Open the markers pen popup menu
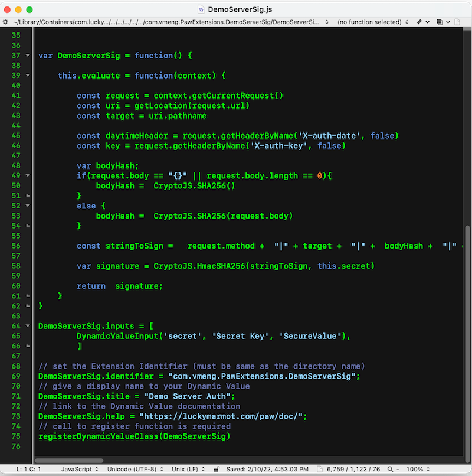Screen dimensions: 472x476 click(423, 22)
